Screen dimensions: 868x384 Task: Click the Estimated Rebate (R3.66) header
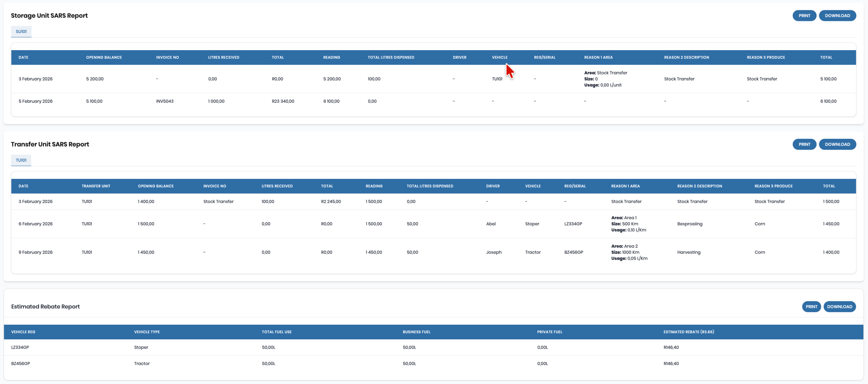[x=689, y=332]
